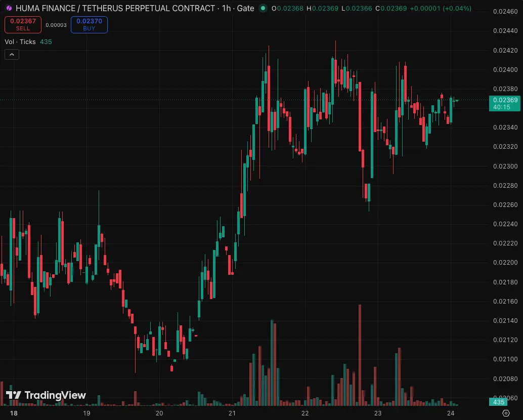The height and width of the screenshot is (420, 523).
Task: Click date 18 on the time axis
Action: [x=14, y=413]
